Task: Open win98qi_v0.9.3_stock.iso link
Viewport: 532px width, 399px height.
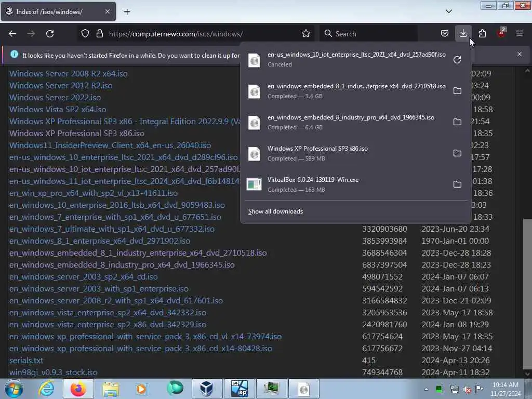Action: click(x=54, y=372)
